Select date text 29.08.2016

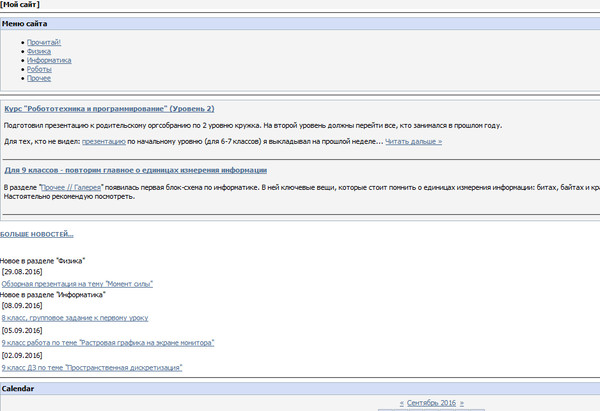[x=22, y=272]
